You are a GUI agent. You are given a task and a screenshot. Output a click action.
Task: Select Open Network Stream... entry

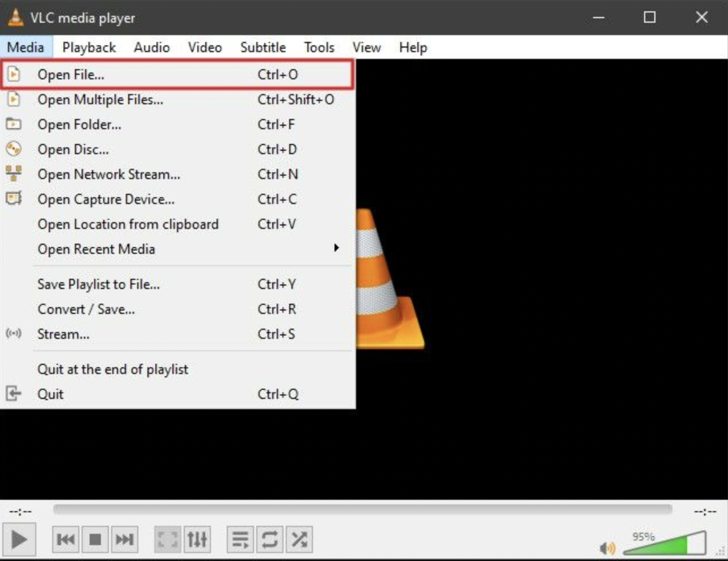pos(177,174)
